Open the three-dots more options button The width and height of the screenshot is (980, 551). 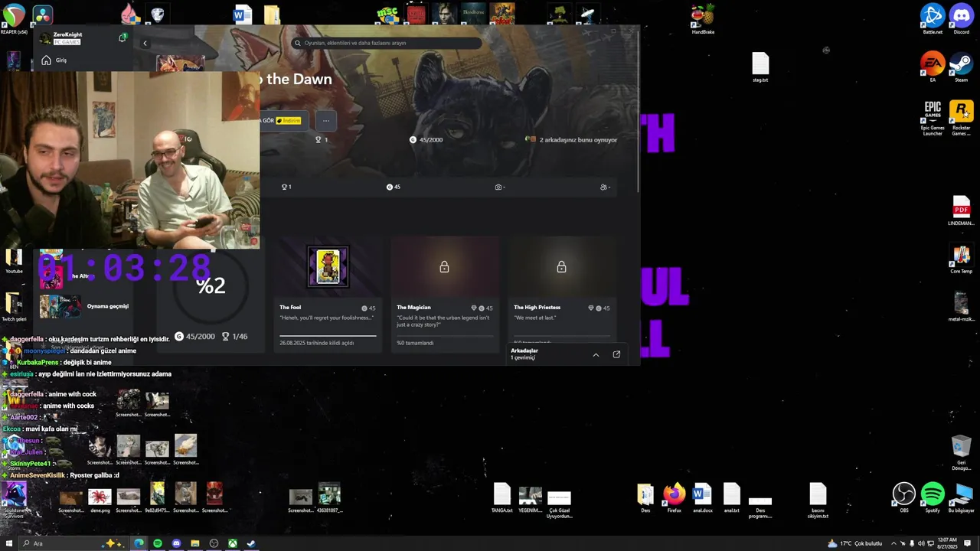(326, 120)
